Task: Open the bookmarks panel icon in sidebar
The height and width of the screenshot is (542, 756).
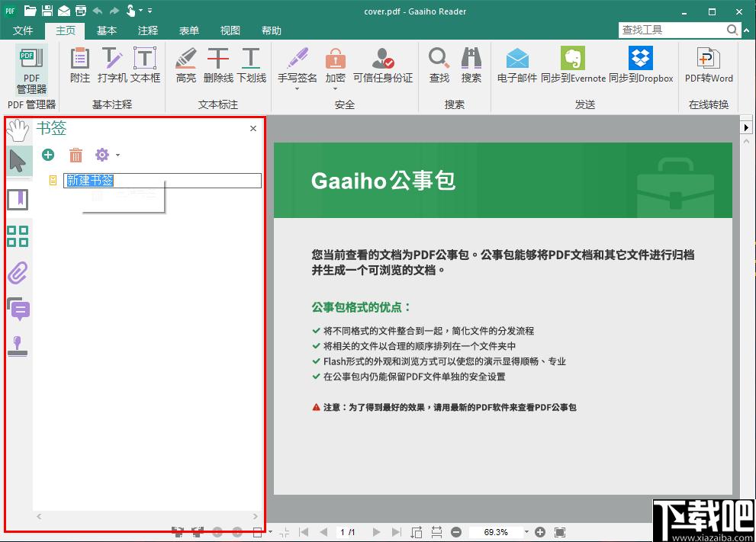Action: pos(18,200)
